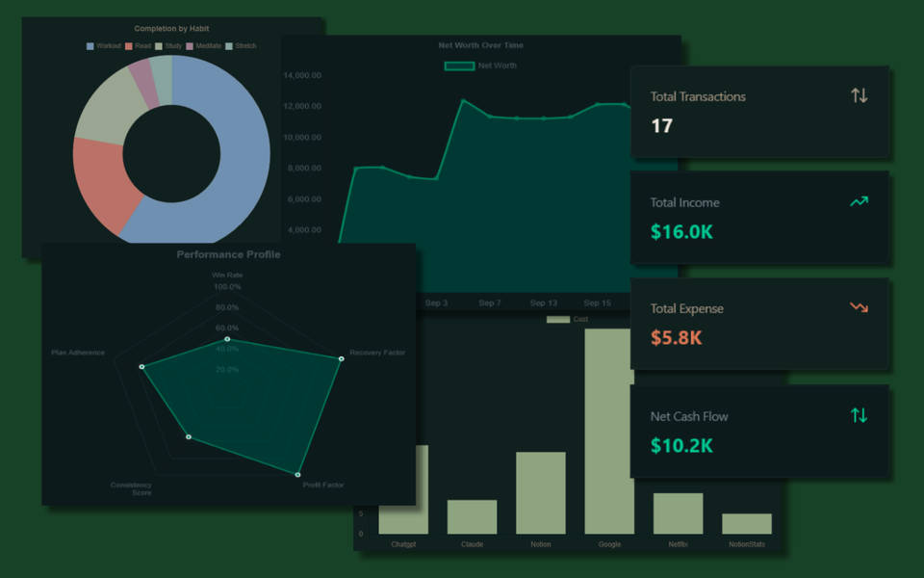Click the 4,000.00 y-axis label

304,230
